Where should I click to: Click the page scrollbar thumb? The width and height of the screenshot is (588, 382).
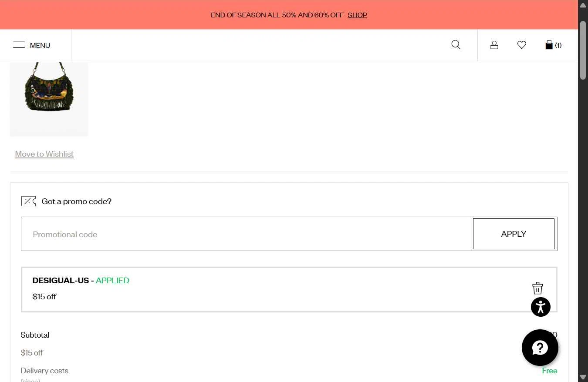click(x=583, y=50)
